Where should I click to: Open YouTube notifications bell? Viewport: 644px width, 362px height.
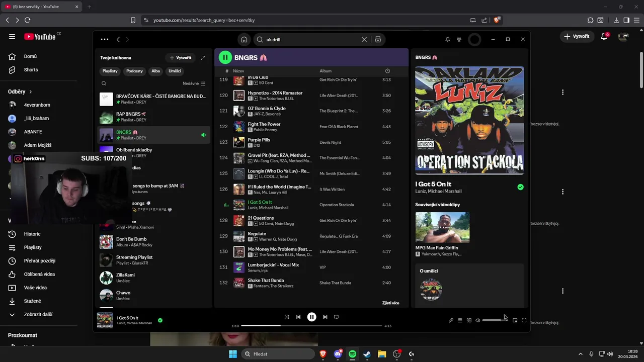[604, 36]
